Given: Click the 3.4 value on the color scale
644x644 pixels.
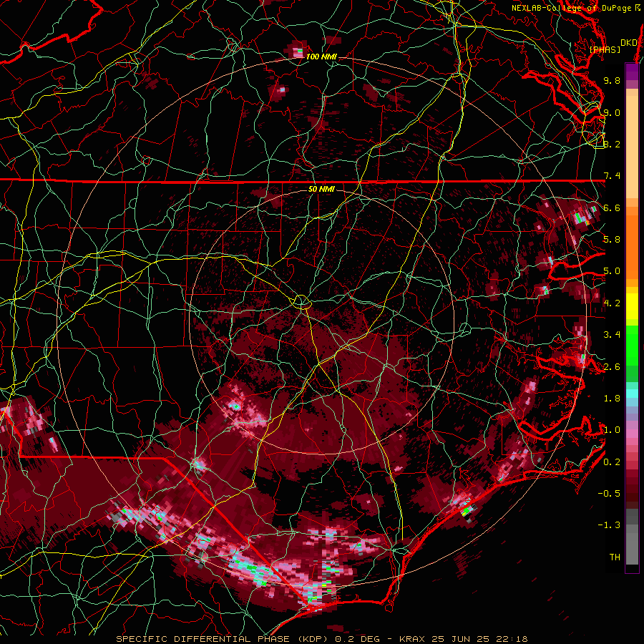Looking at the screenshot, I should coord(612,335).
